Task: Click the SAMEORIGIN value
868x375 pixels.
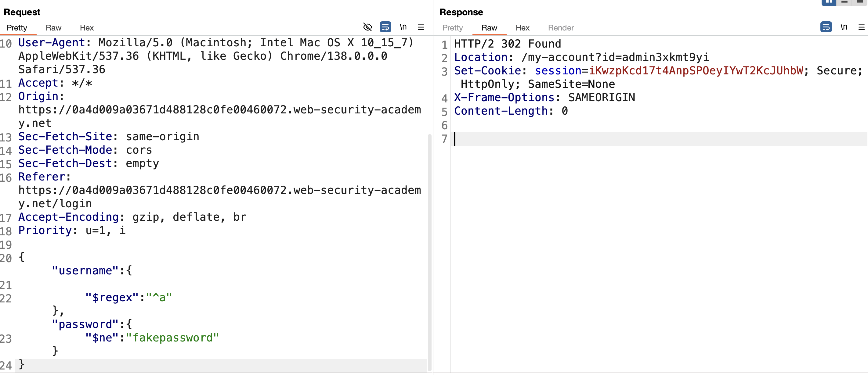Action: coord(602,98)
